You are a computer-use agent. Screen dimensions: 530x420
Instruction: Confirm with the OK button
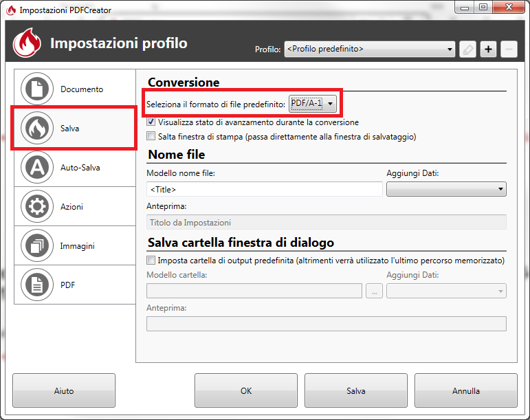[246, 390]
